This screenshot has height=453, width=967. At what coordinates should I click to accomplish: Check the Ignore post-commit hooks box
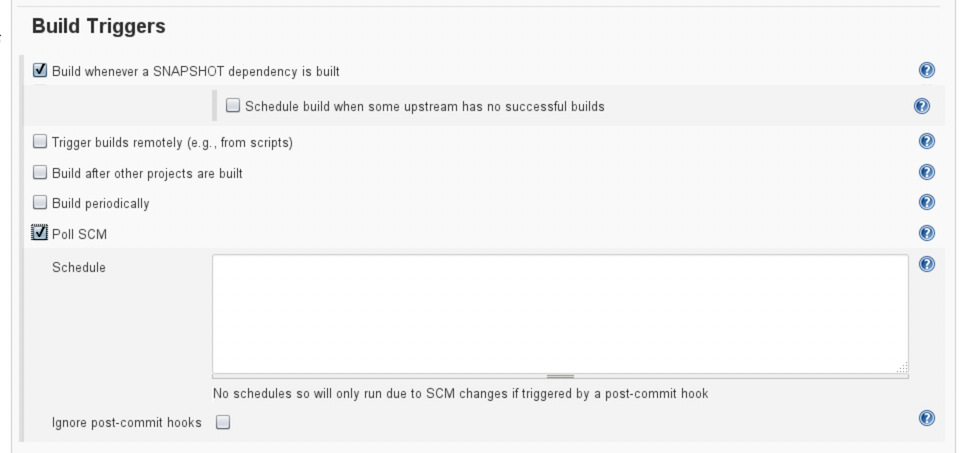pos(223,422)
